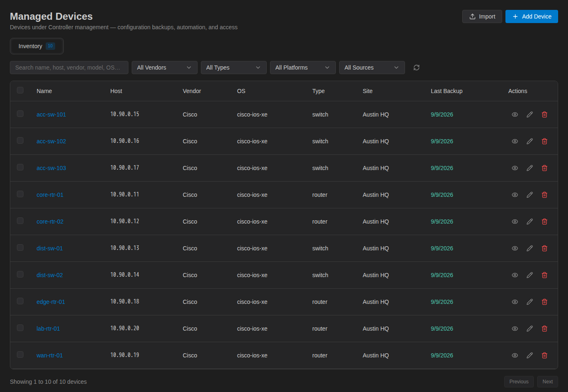
Task: Delete the acc-sw-102 device
Action: pyautogui.click(x=545, y=141)
